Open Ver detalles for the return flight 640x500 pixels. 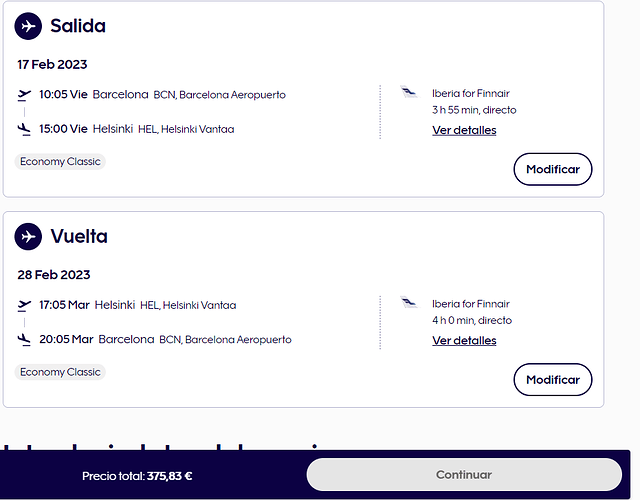464,340
